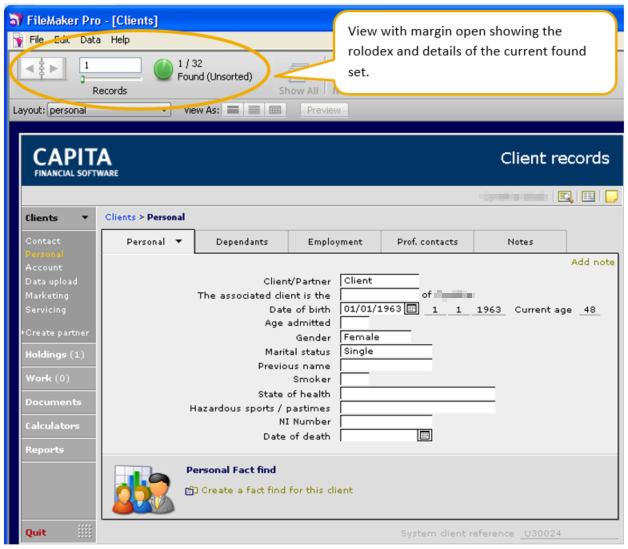Open the Reports section
This screenshot has width=628, height=549.
[59, 450]
